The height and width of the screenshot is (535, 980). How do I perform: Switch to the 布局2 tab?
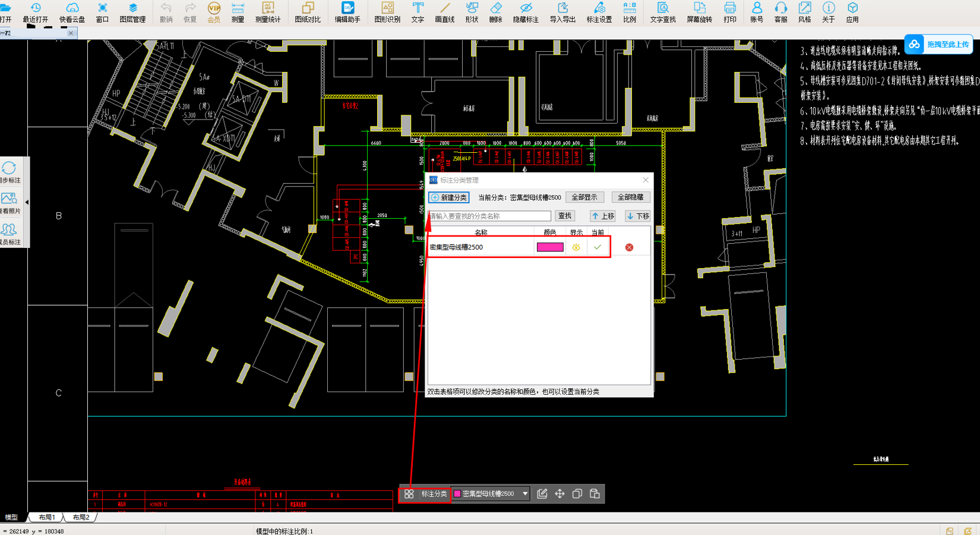(x=81, y=517)
